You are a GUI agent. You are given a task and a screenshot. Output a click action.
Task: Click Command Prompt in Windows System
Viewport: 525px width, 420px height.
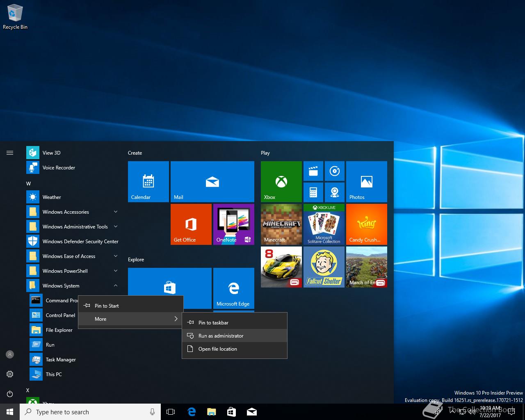tap(53, 300)
